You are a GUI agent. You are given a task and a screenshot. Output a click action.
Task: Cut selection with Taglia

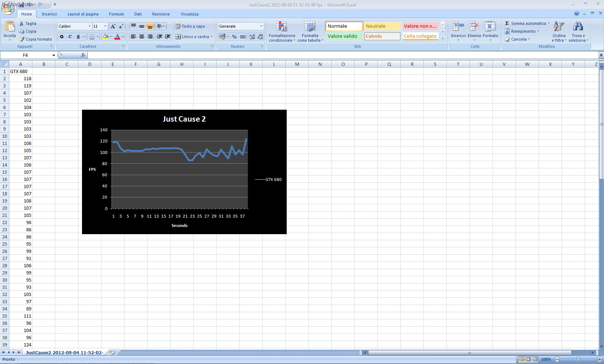coord(28,23)
